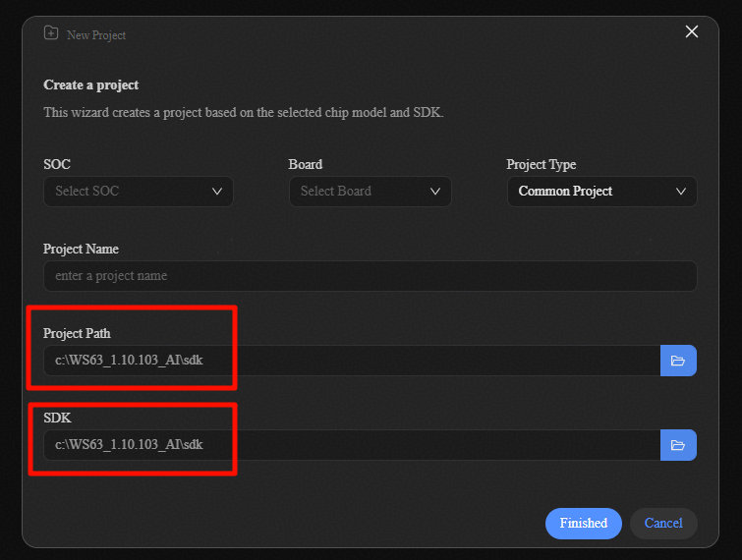The image size is (742, 560).
Task: Click the chevron arrow in SOC field
Action: 217,192
